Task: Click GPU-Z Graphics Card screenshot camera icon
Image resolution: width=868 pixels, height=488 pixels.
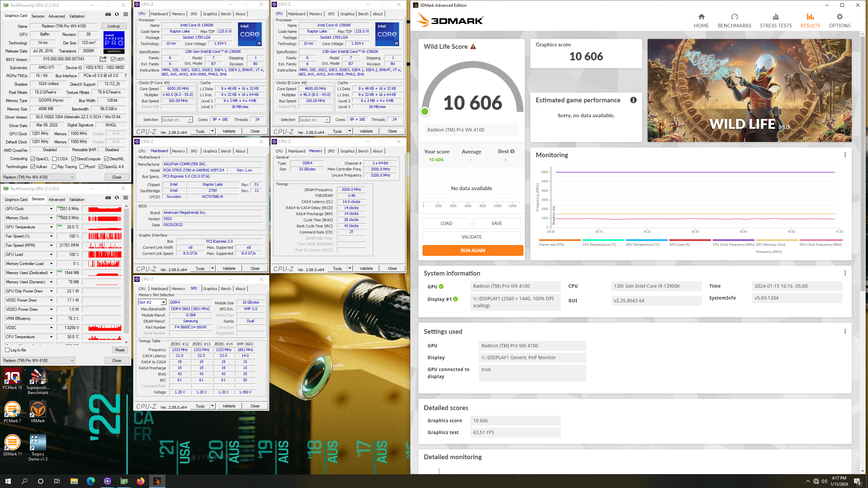Action: pyautogui.click(x=108, y=14)
